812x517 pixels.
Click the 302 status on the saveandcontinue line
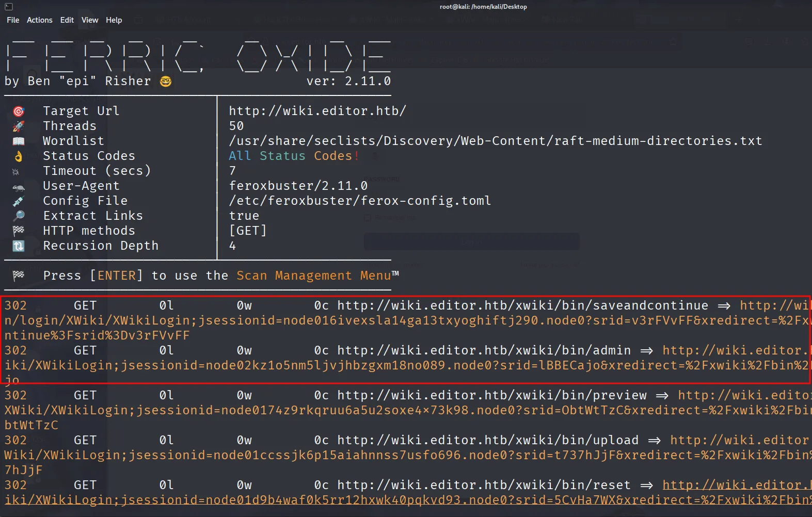pyautogui.click(x=15, y=305)
